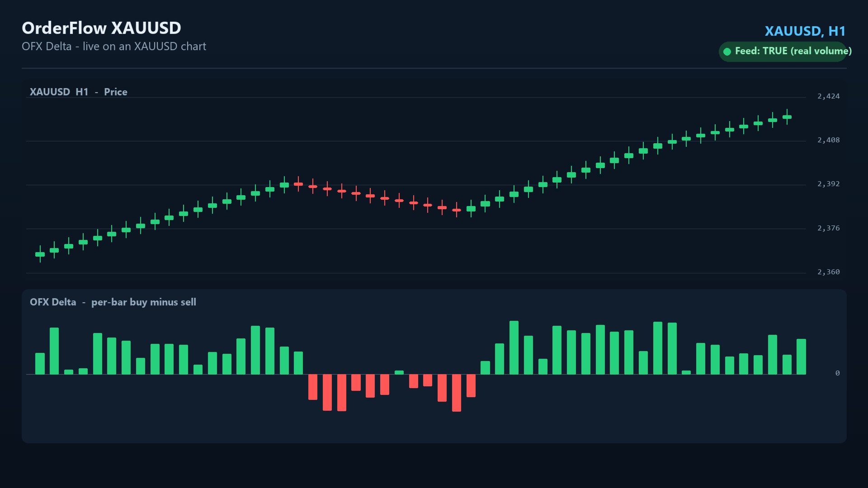Image resolution: width=868 pixels, height=488 pixels.
Task: Click the deepest red delta bar
Action: [457, 393]
